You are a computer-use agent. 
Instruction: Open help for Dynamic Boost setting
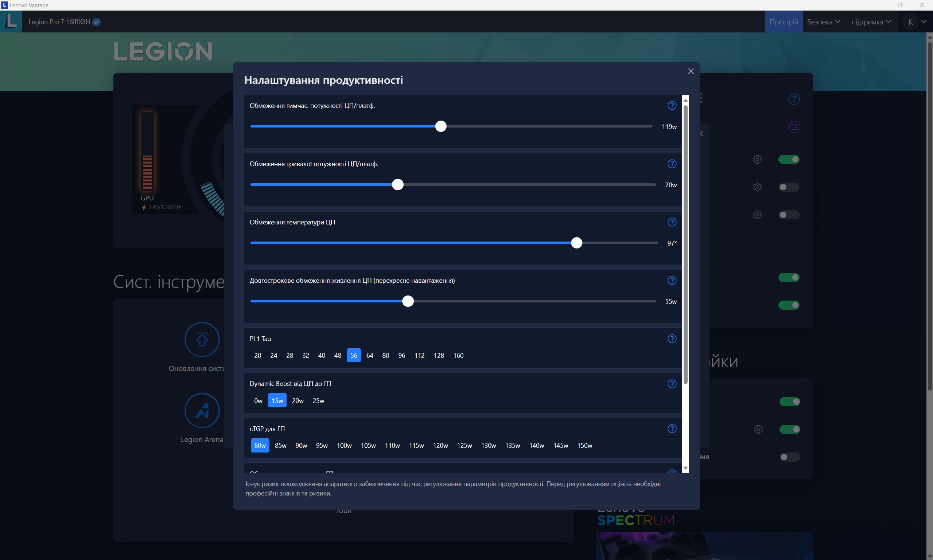(672, 384)
